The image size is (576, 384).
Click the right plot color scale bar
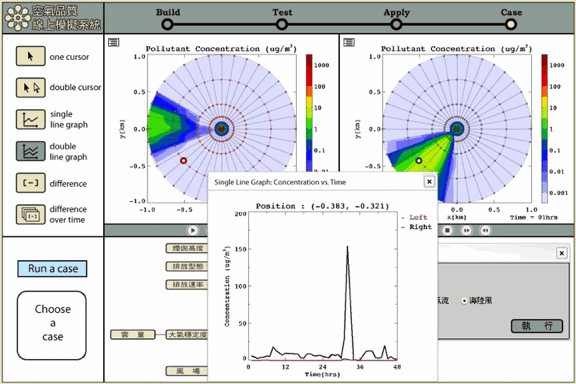pos(544,129)
